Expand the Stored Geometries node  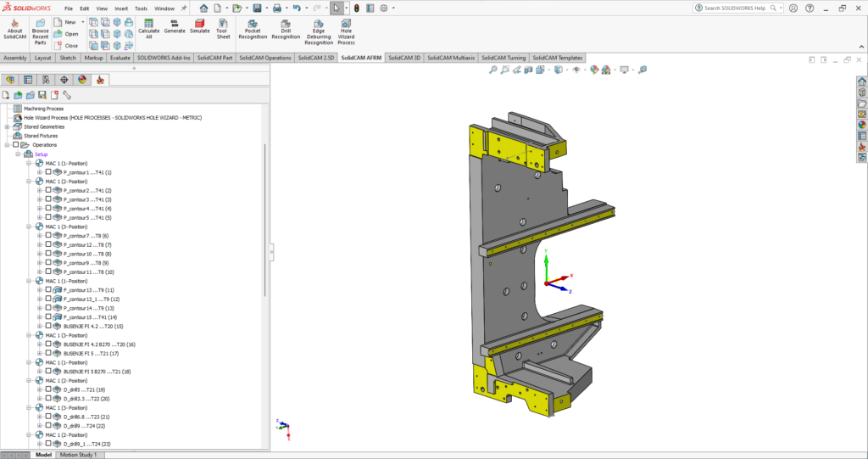click(7, 127)
